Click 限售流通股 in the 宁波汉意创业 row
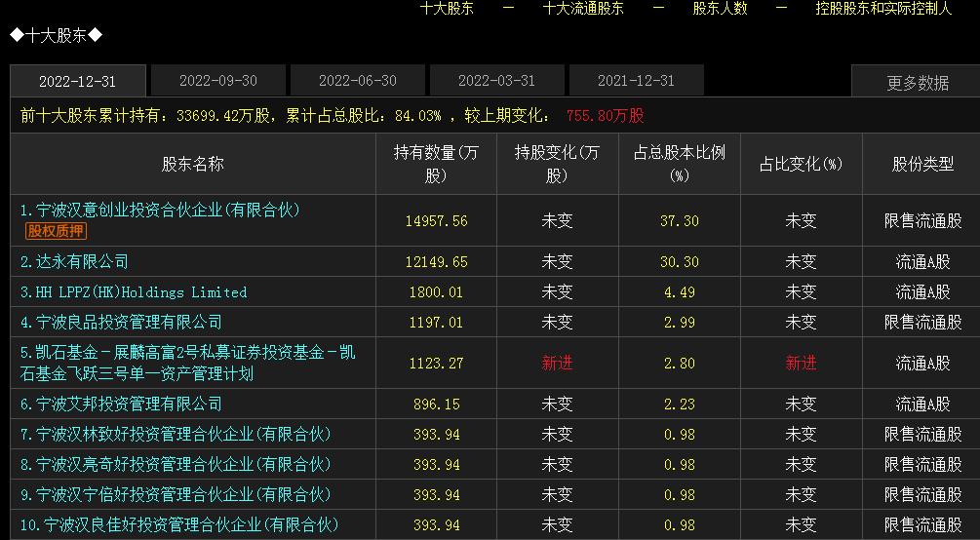Screen dimensions: 980x540 pyautogui.click(x=922, y=221)
